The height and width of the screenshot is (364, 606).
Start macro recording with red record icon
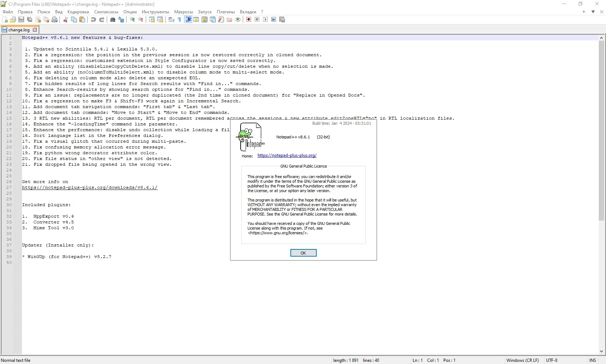pyautogui.click(x=249, y=20)
